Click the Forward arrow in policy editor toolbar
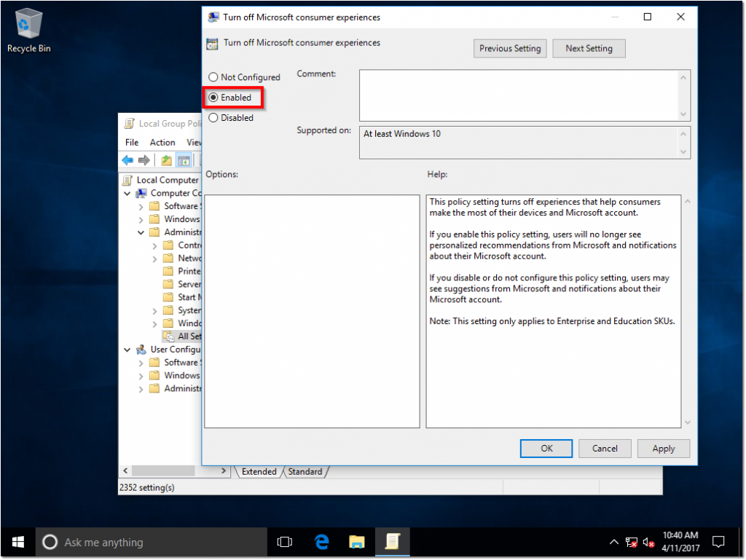The width and height of the screenshot is (746, 560). (x=144, y=160)
